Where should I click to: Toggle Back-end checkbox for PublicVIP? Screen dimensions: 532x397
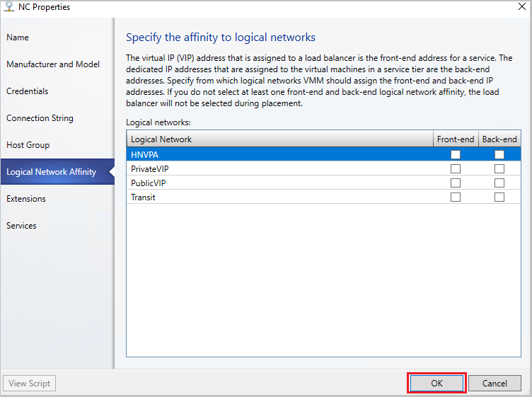point(499,183)
